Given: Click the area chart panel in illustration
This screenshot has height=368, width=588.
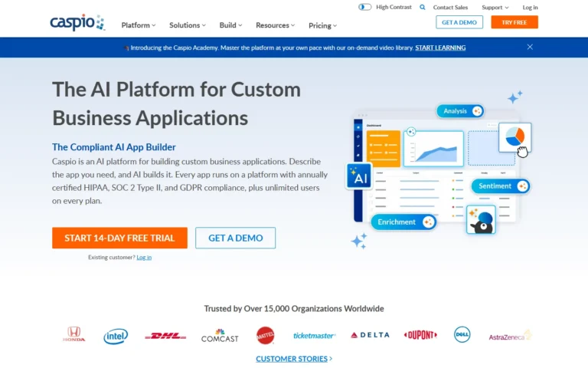Looking at the screenshot, I should coord(433,148).
